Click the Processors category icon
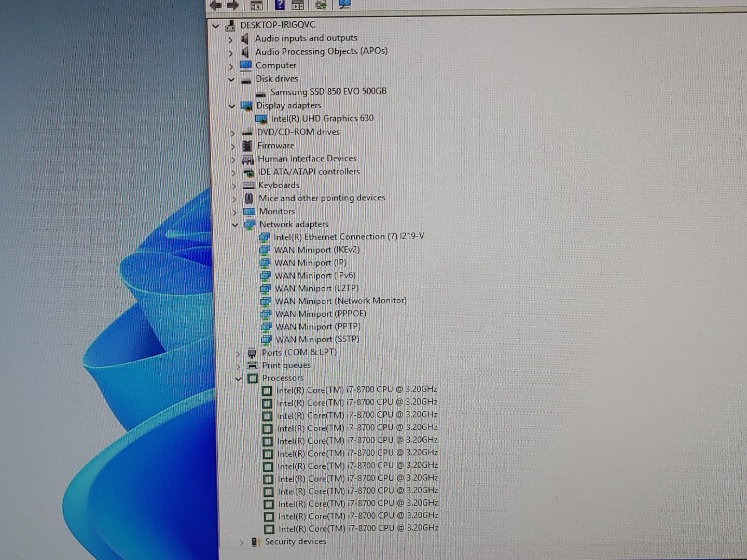The width and height of the screenshot is (747, 560). 253,379
